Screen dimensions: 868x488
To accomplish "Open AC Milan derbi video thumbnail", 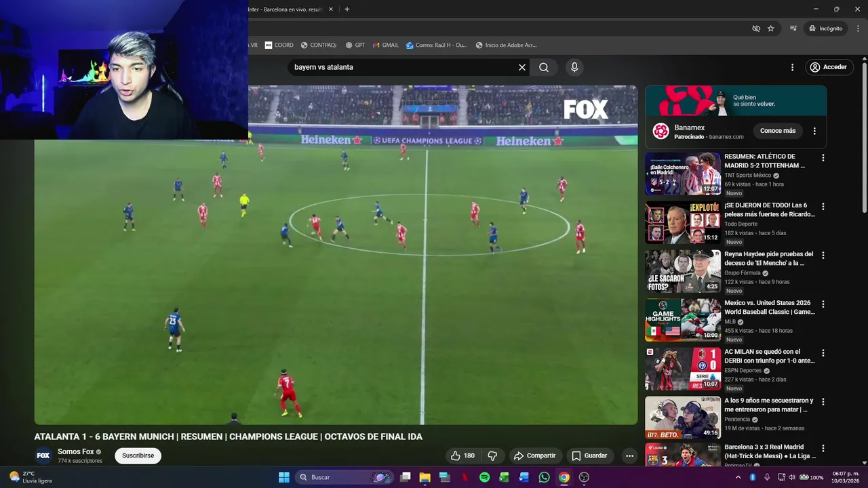I will (x=683, y=369).
